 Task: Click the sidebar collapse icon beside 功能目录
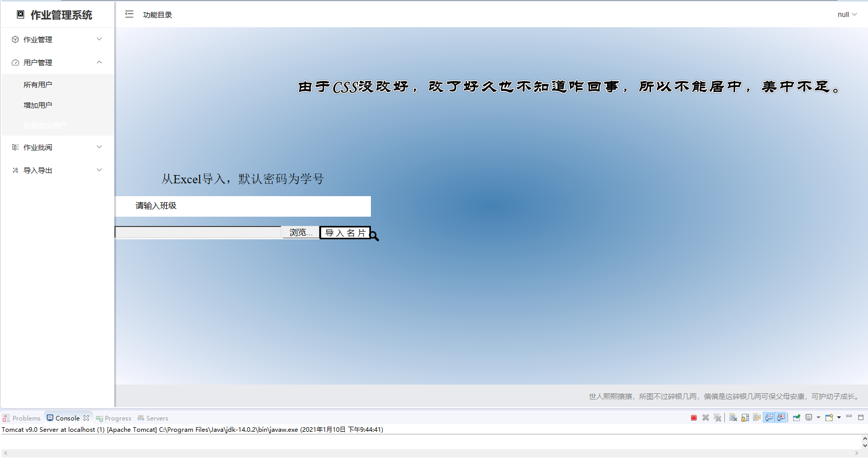pyautogui.click(x=129, y=14)
